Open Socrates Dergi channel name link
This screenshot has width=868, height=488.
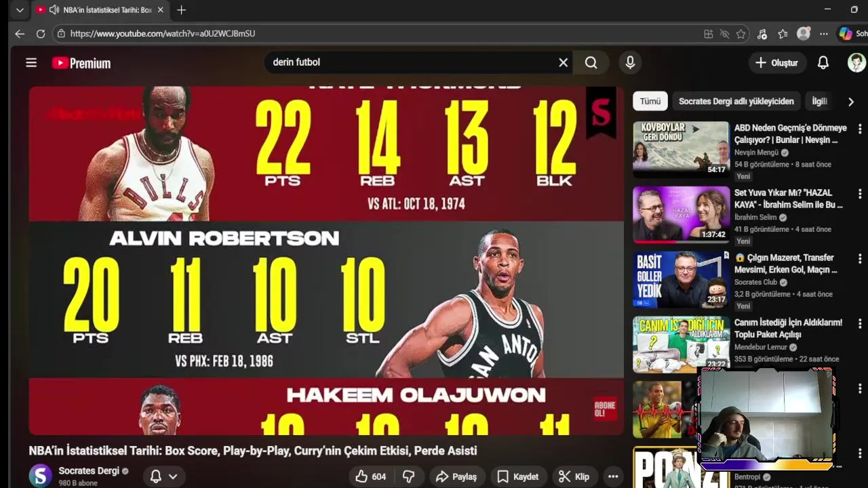[x=89, y=470]
